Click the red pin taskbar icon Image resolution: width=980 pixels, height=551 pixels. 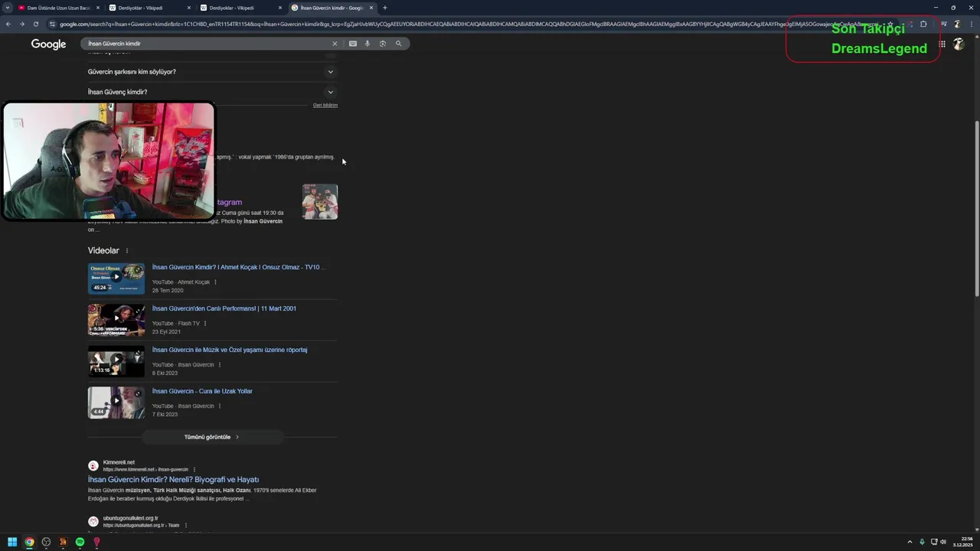pos(96,542)
